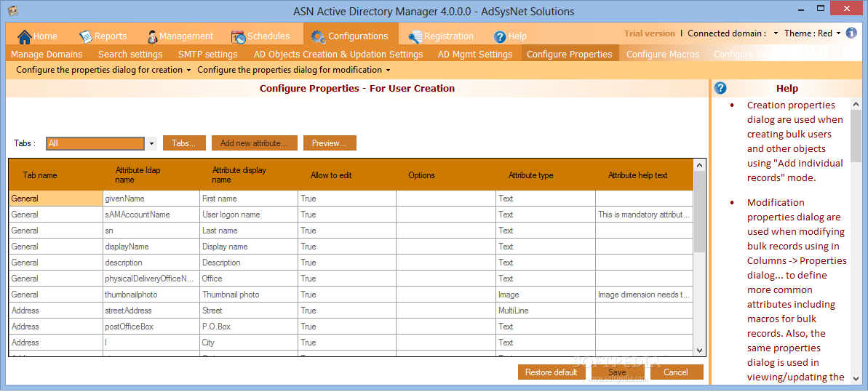Click the Management user icon
This screenshot has height=392, width=868.
point(152,36)
